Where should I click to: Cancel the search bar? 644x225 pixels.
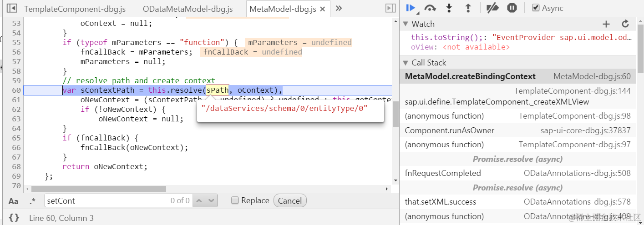(290, 200)
